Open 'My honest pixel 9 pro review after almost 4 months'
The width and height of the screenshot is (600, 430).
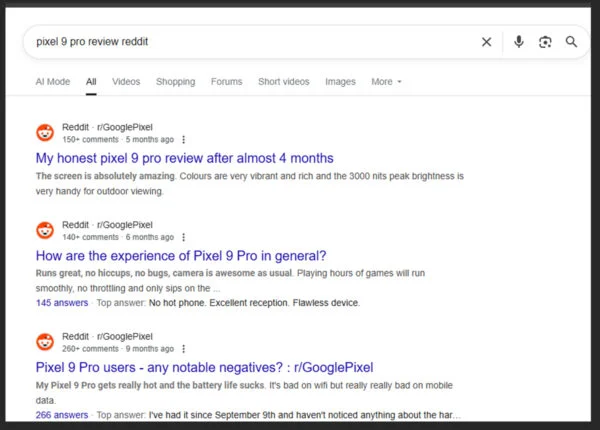click(184, 158)
